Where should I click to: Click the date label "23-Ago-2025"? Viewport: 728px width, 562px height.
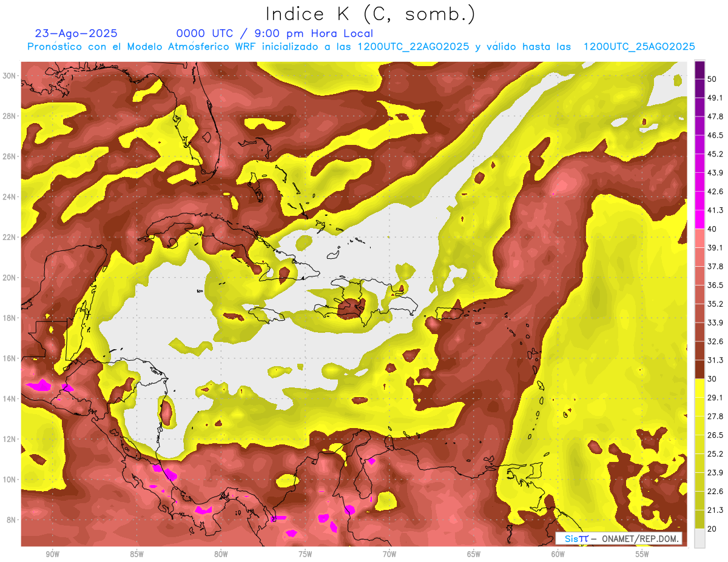pyautogui.click(x=76, y=33)
